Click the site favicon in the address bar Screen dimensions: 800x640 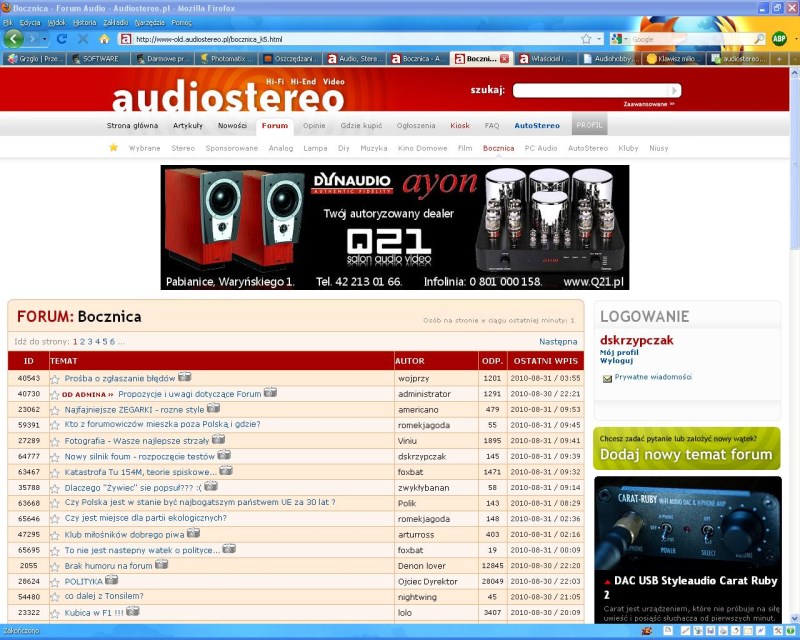126,39
